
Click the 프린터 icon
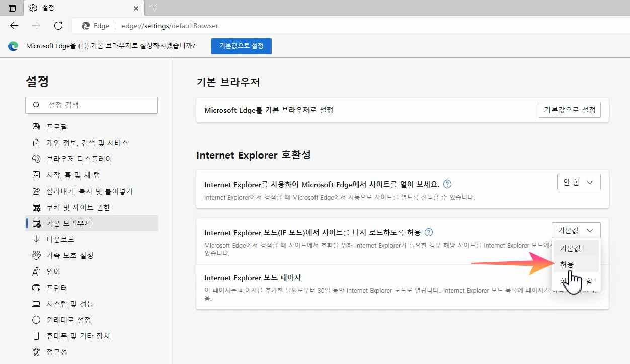(x=36, y=288)
